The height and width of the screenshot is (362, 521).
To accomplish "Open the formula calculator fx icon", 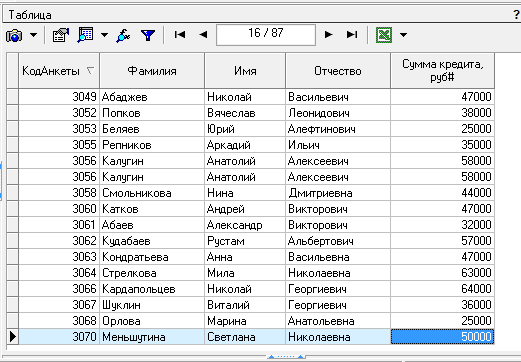I will coord(123,35).
